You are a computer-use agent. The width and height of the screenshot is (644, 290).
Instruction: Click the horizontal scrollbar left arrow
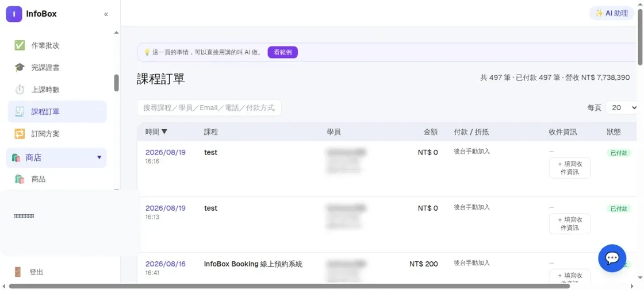click(3, 286)
